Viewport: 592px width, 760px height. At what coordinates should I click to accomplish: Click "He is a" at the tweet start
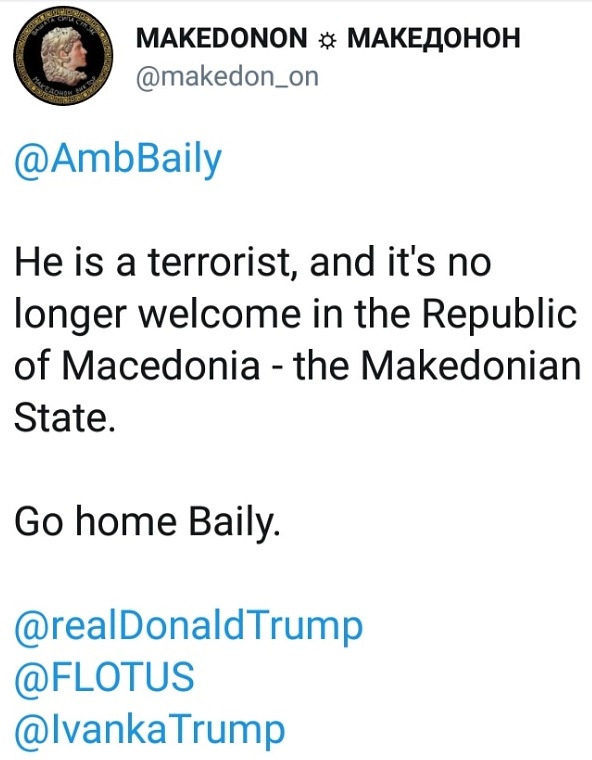coord(75,262)
